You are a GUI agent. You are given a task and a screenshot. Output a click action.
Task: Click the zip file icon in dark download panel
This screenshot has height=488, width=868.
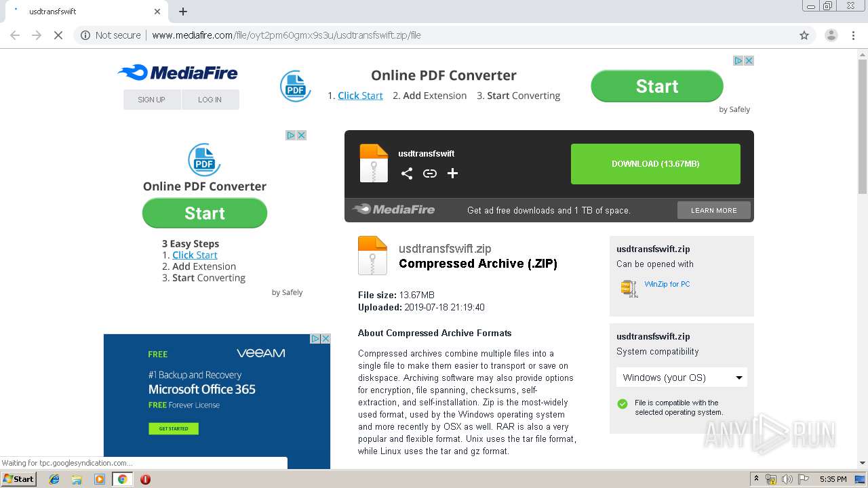click(374, 163)
